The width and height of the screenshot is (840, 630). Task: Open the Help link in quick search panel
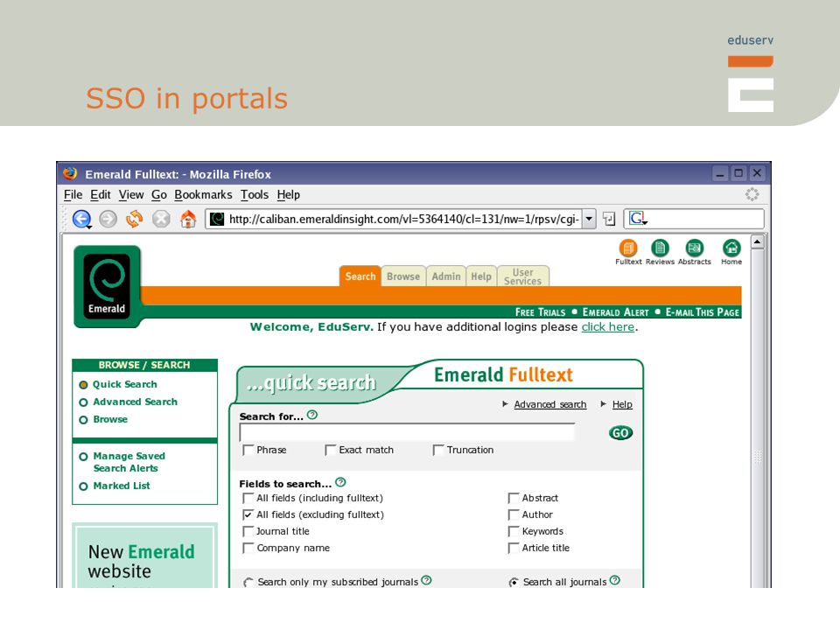[622, 404]
